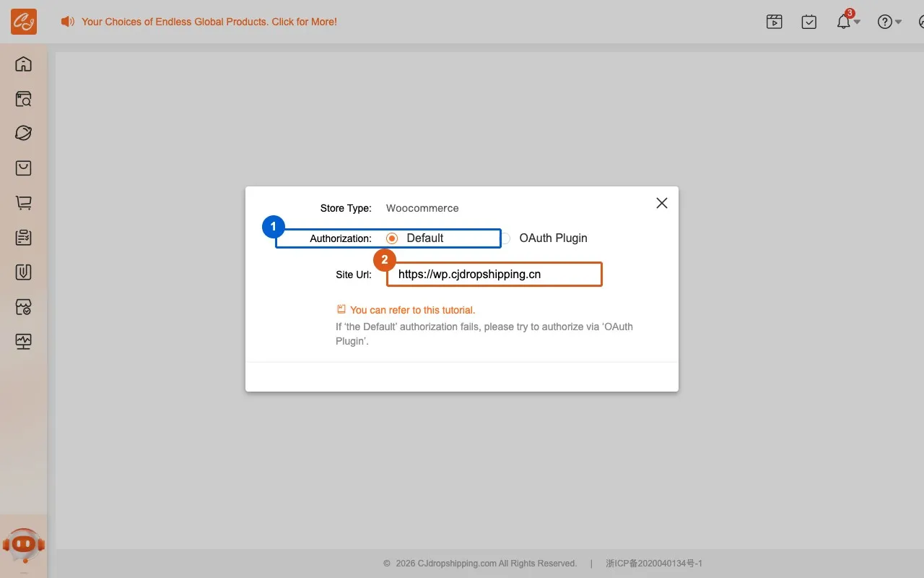Select the OAuth Plugin radio button
Viewport: 924px width, 578px height.
tap(505, 238)
